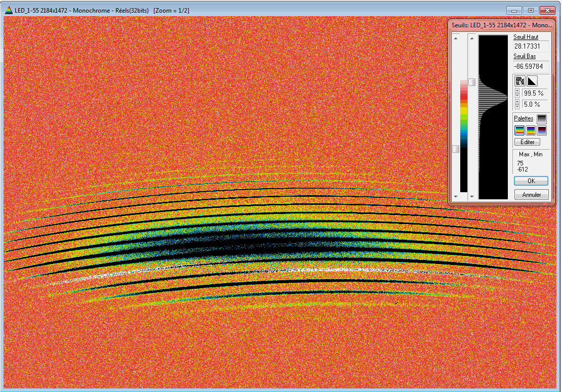Maximize the LED_1-55 image window
Viewport: 562px width, 392px height.
coord(531,11)
